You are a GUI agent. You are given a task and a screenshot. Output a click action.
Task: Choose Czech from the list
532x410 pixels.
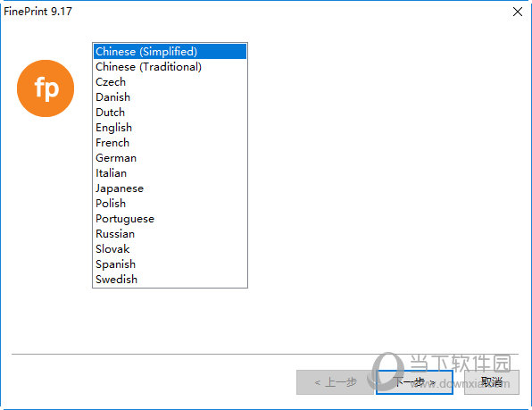tap(170, 82)
